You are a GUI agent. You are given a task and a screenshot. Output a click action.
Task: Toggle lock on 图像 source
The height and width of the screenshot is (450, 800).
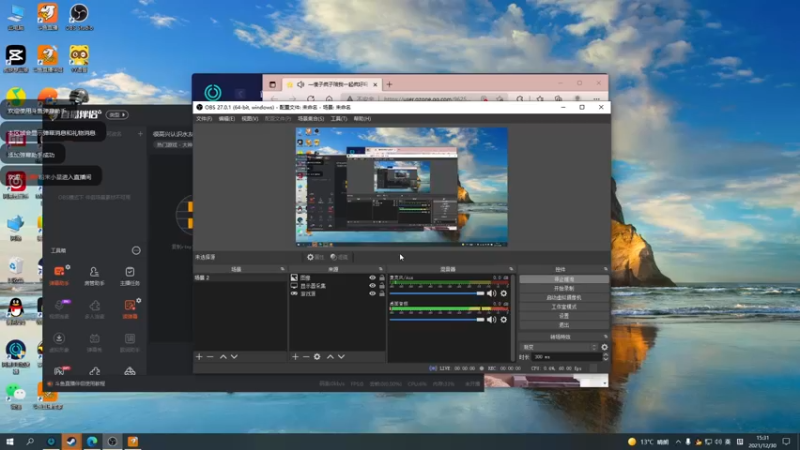382,278
